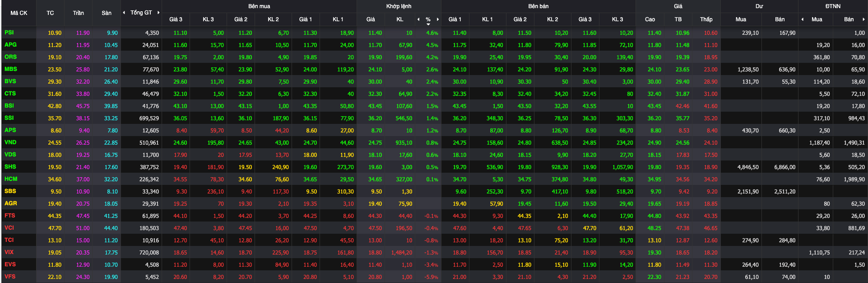Image resolution: width=868 pixels, height=283 pixels.
Task: Click SSI total value 699,529
Action: click(149, 118)
